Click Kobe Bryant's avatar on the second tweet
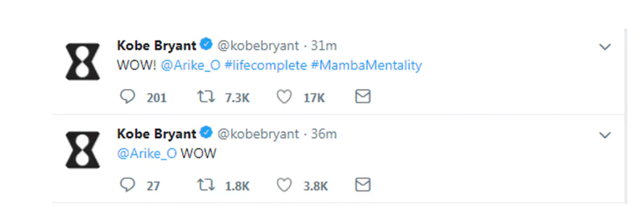Screen dimensions: 644x215 (83, 149)
